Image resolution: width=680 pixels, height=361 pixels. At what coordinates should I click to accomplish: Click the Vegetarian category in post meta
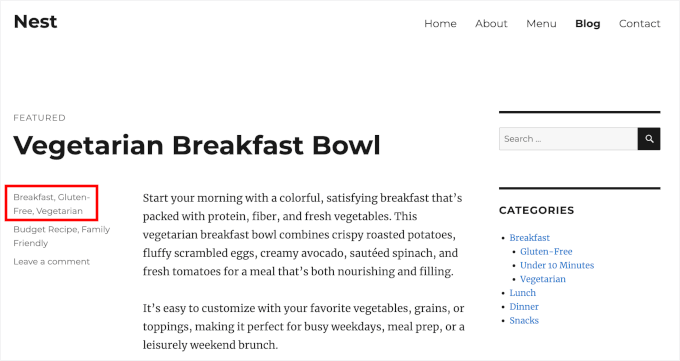pos(59,211)
